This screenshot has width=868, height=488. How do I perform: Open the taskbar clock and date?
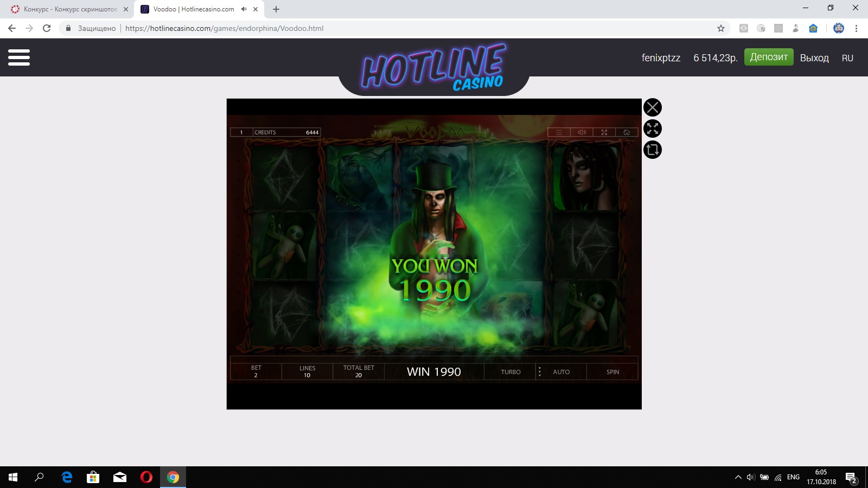click(821, 477)
